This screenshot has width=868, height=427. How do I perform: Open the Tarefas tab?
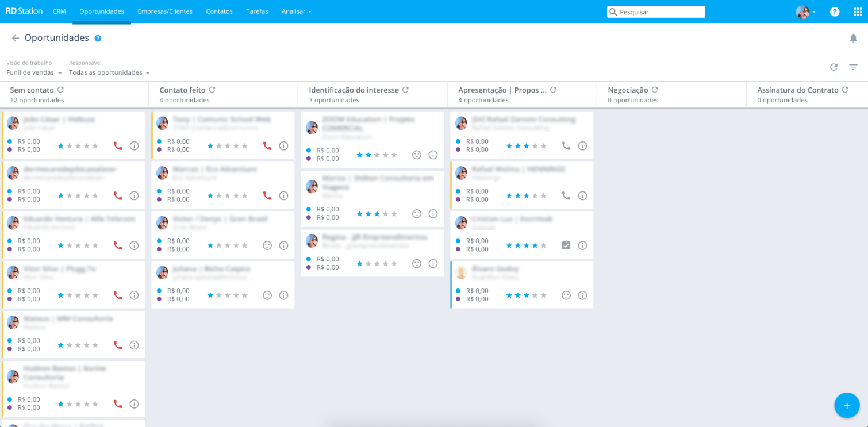click(257, 11)
